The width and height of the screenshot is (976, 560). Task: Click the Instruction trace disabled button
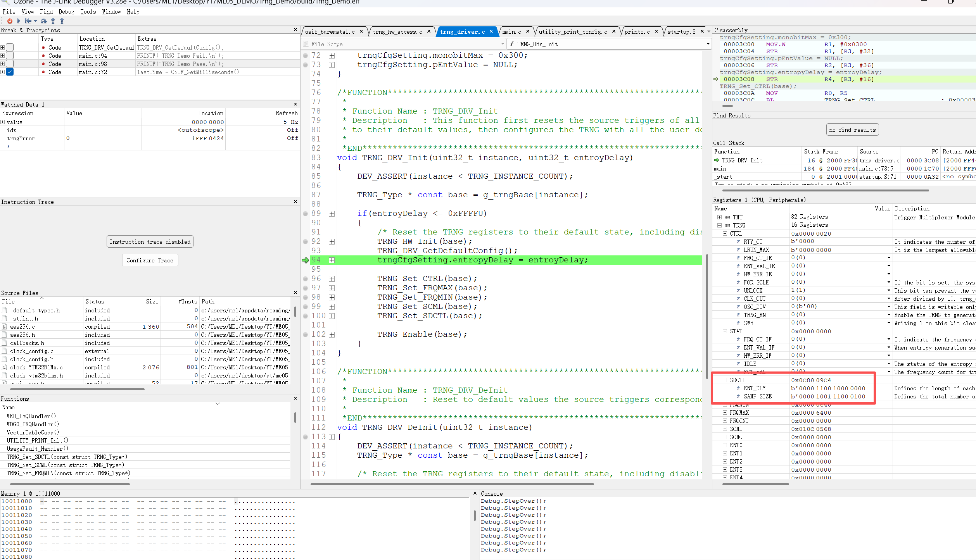(150, 242)
